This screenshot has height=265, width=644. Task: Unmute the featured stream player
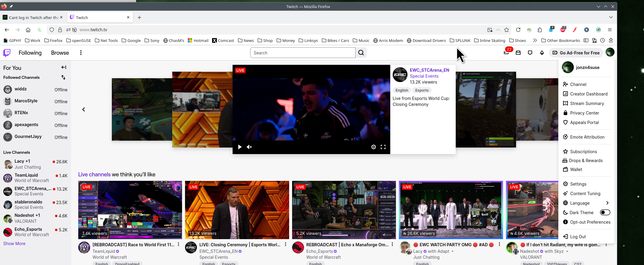[x=249, y=147]
